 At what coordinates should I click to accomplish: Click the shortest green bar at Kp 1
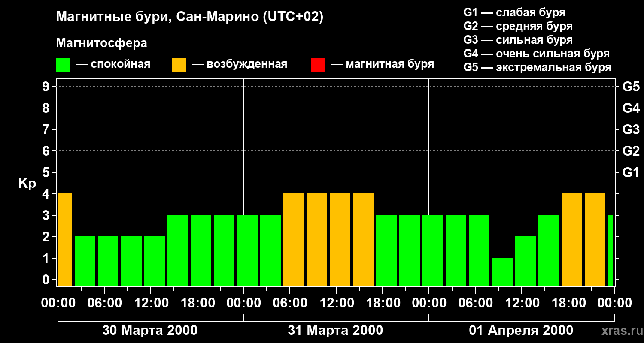coord(502,272)
